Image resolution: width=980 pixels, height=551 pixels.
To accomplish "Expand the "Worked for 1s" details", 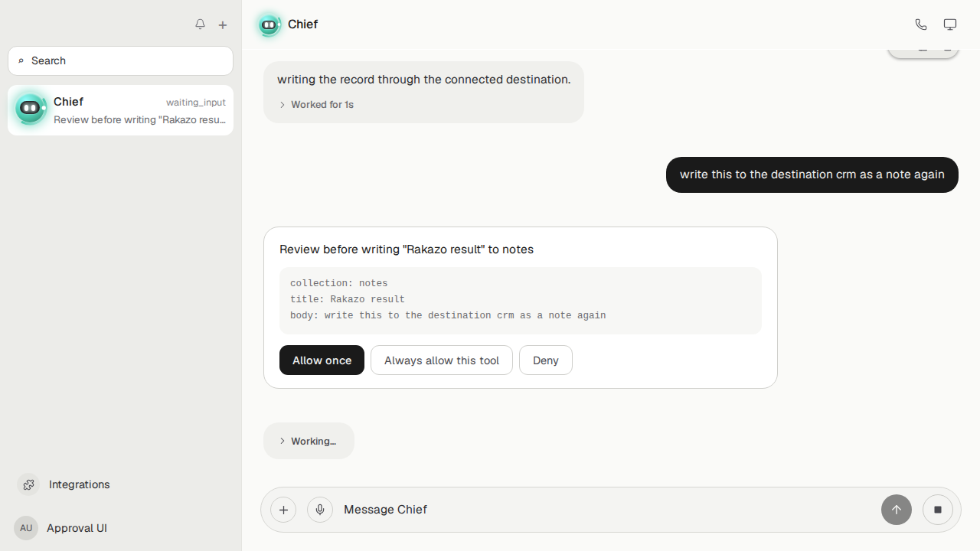I will pos(316,105).
